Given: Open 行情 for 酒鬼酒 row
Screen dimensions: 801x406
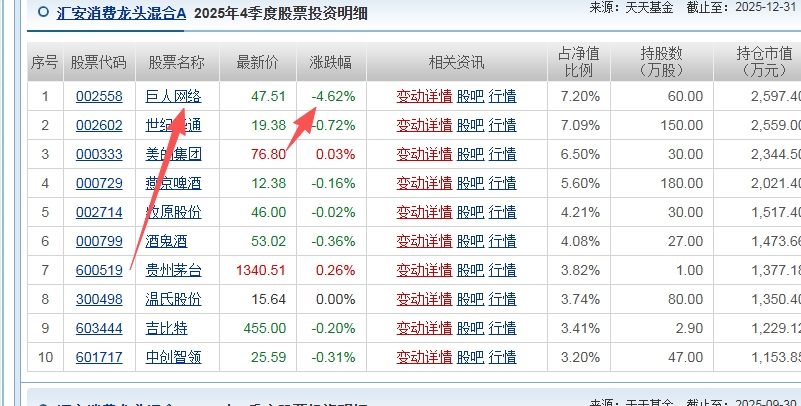Looking at the screenshot, I should (503, 241).
